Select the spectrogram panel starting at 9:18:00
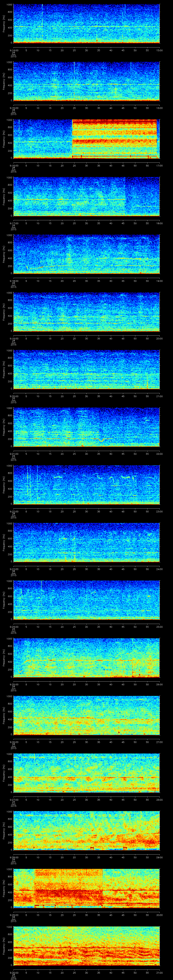The height and width of the screenshot is (980, 173). (x=87, y=255)
